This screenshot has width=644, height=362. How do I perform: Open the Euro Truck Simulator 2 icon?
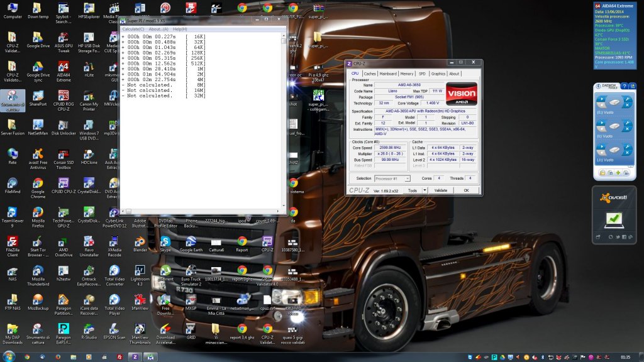click(191, 276)
